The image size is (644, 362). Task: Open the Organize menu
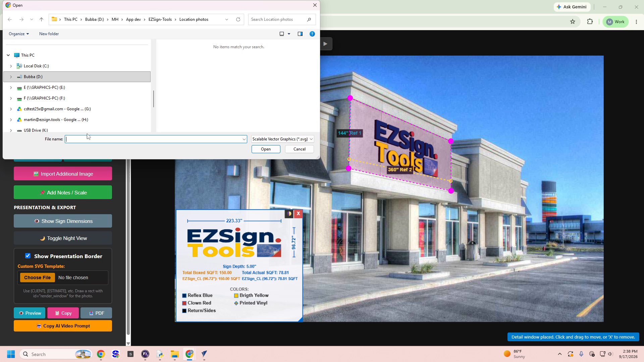19,34
